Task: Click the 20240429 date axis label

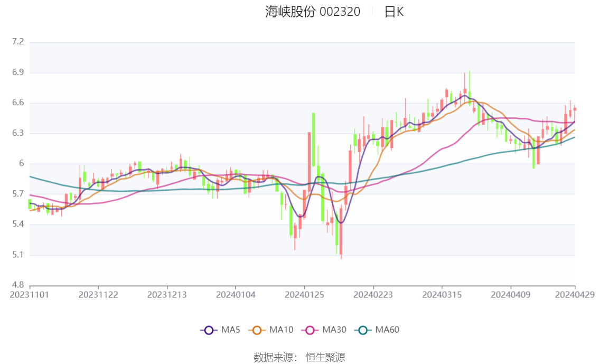Action: point(575,295)
